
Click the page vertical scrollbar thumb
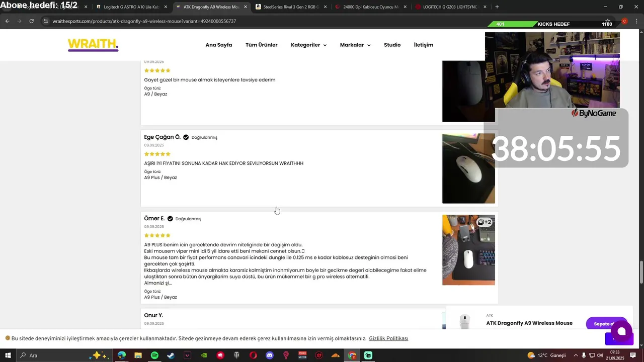641,273
